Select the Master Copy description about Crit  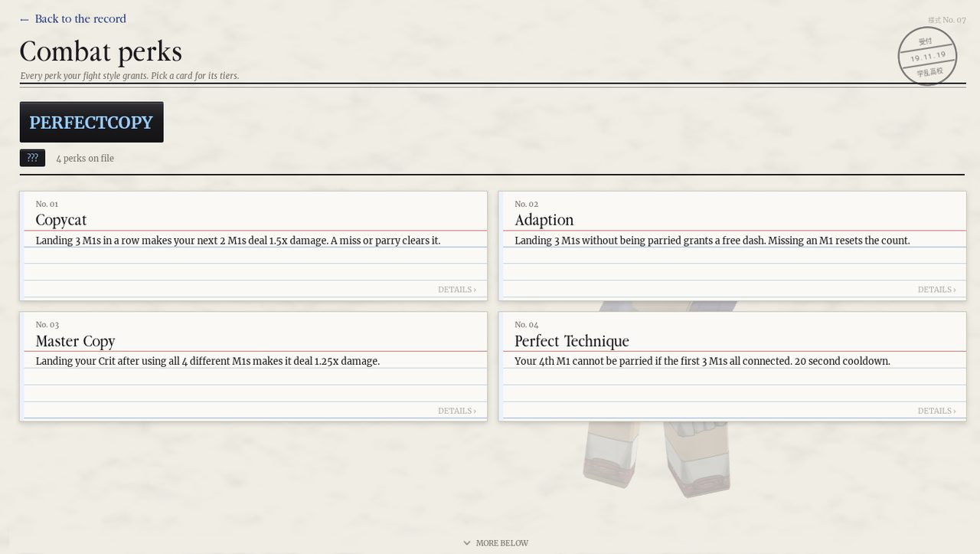[207, 361]
